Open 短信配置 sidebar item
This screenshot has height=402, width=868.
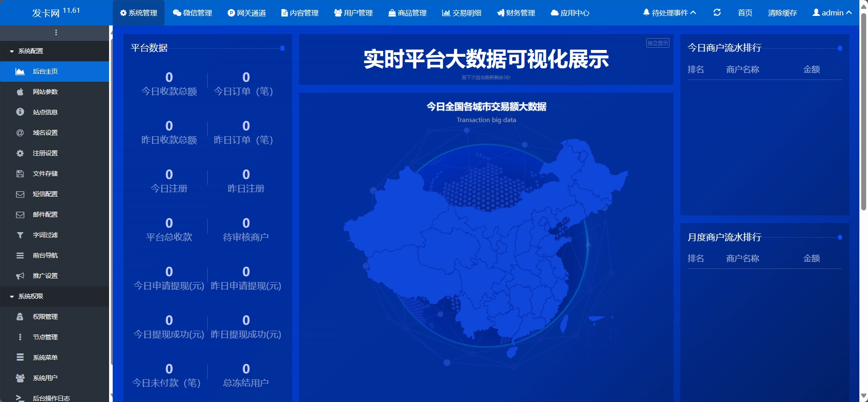[55, 194]
